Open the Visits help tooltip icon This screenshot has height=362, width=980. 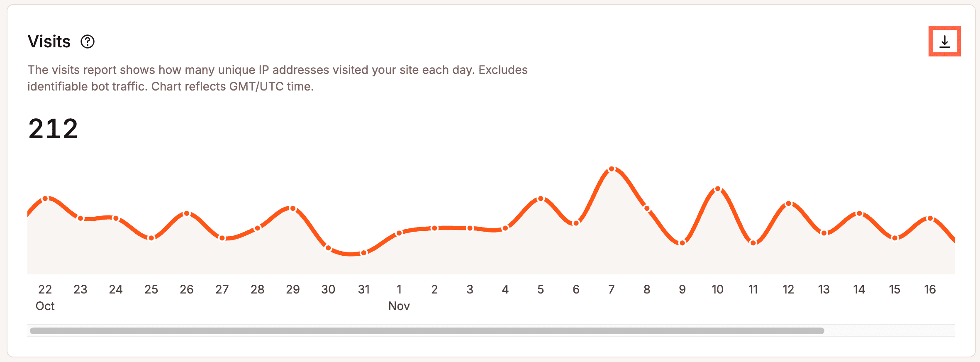(x=88, y=42)
